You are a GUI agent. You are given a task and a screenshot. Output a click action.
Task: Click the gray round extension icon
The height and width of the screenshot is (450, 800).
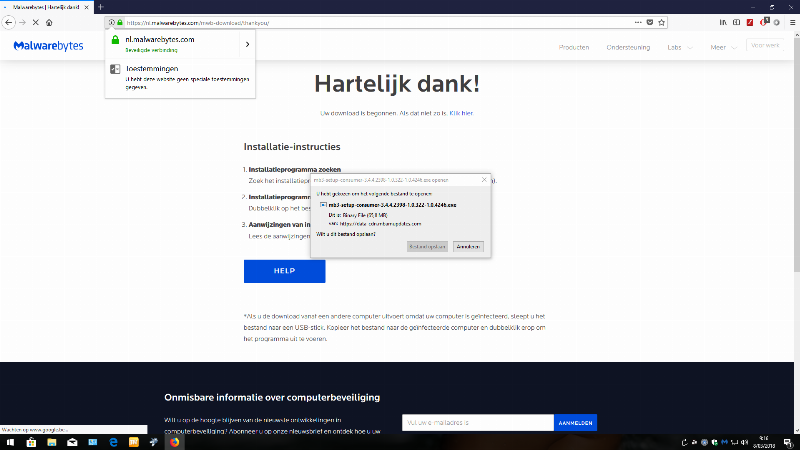pyautogui.click(x=777, y=22)
